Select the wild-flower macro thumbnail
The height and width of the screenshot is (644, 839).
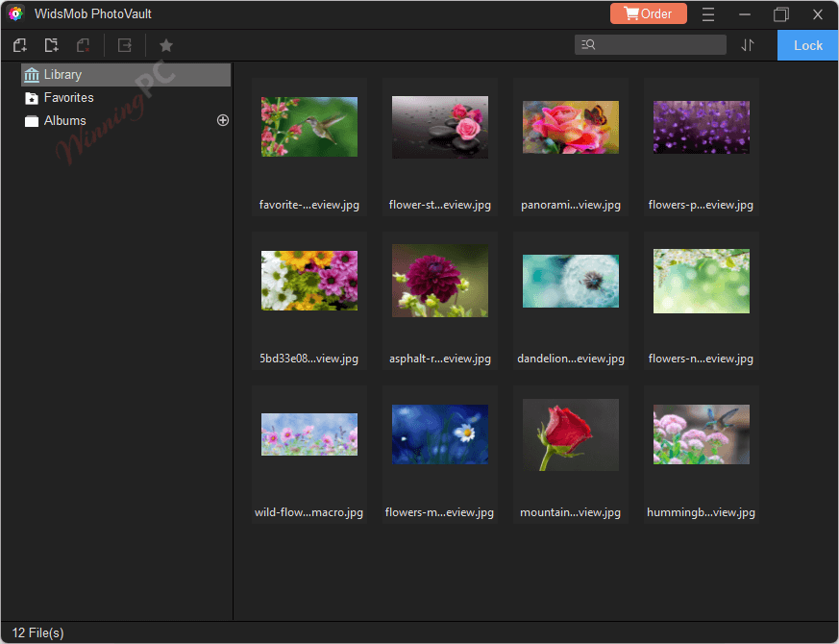point(308,434)
